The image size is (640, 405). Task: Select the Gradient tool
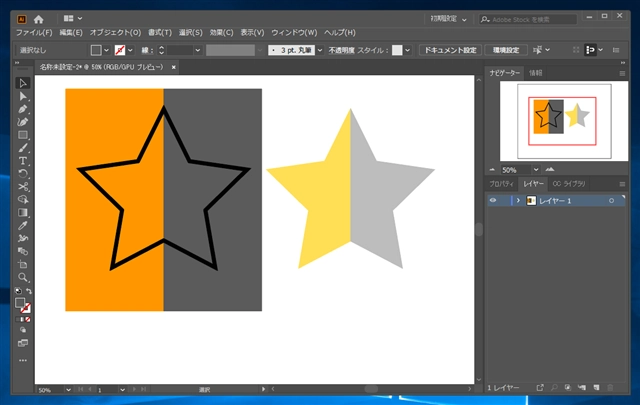click(23, 212)
